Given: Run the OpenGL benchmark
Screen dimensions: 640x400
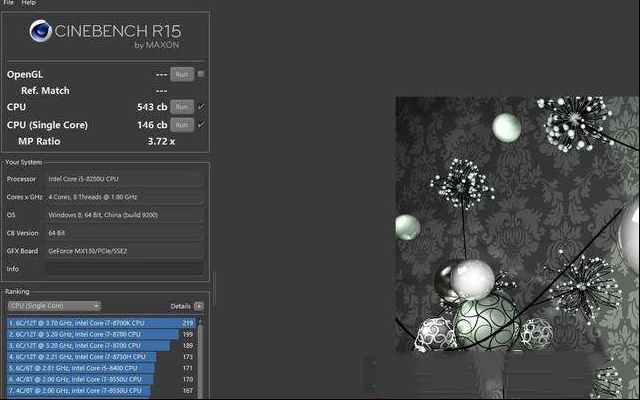Looking at the screenshot, I should point(182,74).
